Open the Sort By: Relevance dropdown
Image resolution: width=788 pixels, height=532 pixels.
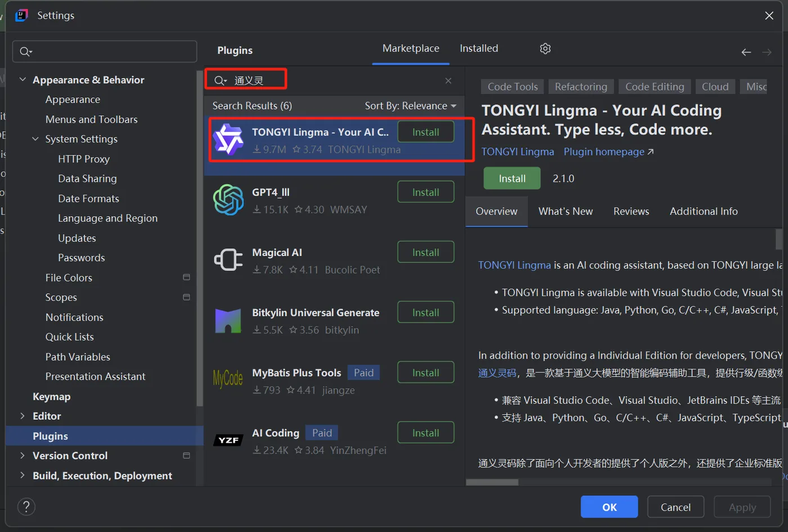[410, 106]
